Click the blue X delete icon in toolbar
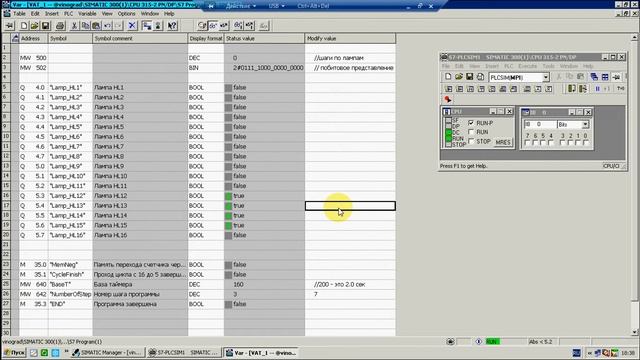Screen dimensions: 640x360 coord(132,26)
